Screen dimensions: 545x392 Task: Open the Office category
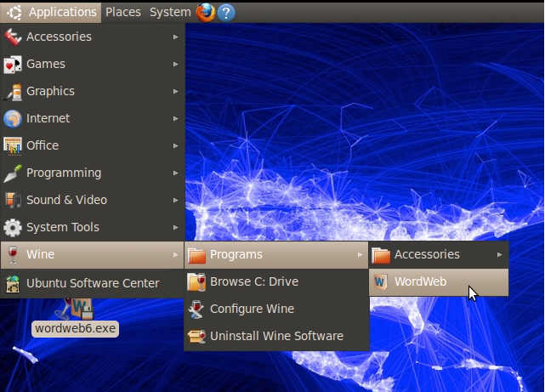coord(92,145)
